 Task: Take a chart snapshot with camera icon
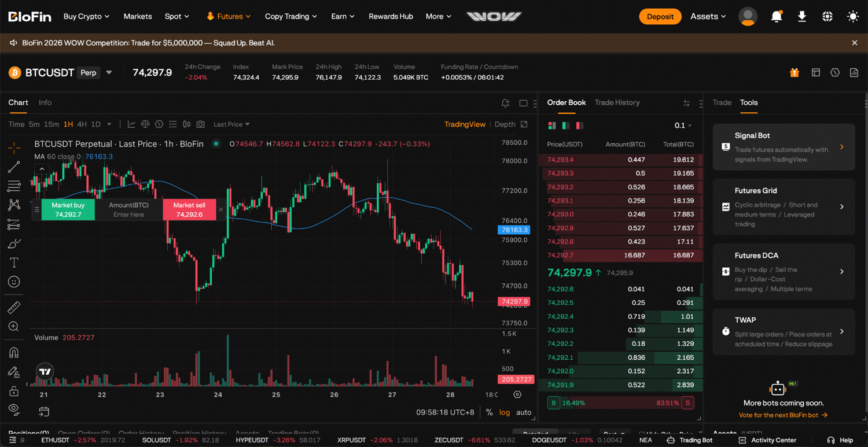pos(200,124)
